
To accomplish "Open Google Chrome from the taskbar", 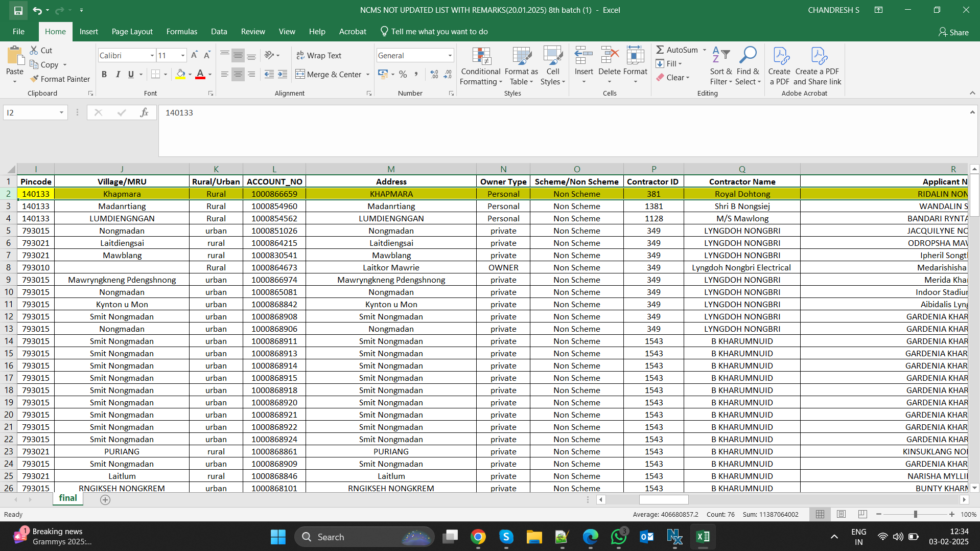I will pos(478,537).
